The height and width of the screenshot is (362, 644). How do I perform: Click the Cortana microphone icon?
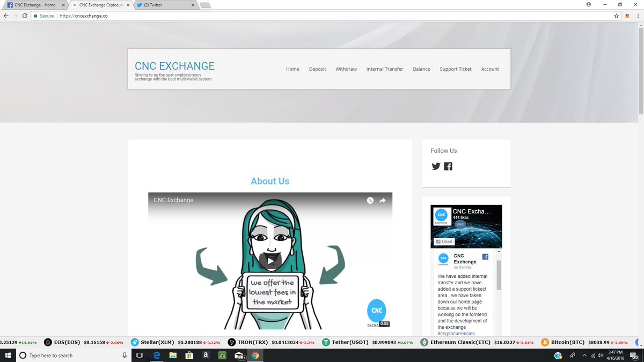pyautogui.click(x=125, y=355)
